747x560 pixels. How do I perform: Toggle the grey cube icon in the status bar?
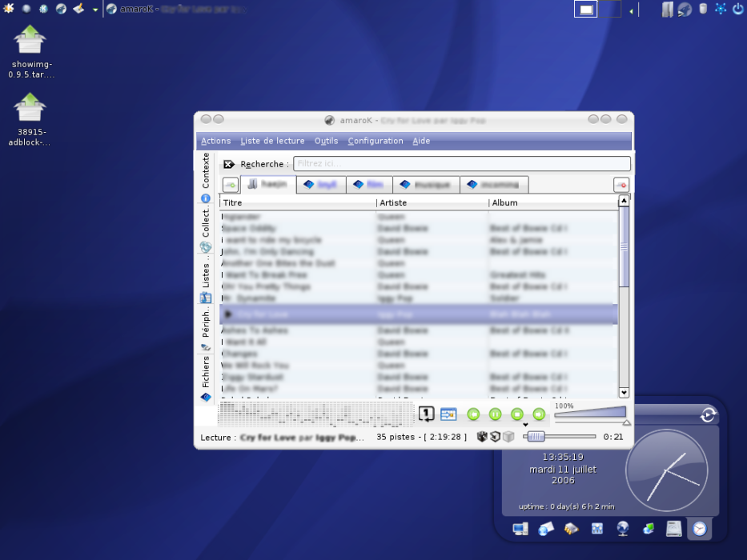pos(508,437)
